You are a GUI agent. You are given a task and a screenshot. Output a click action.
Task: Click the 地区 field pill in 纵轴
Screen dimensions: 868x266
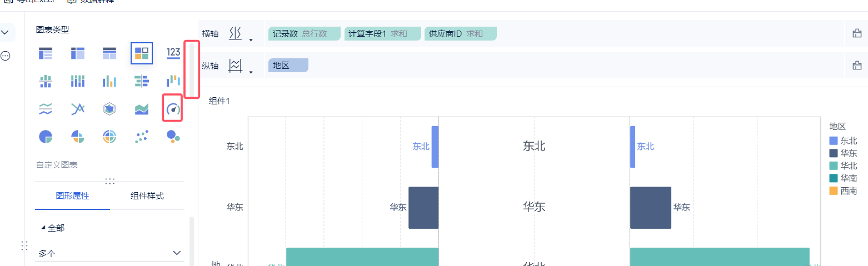click(288, 66)
